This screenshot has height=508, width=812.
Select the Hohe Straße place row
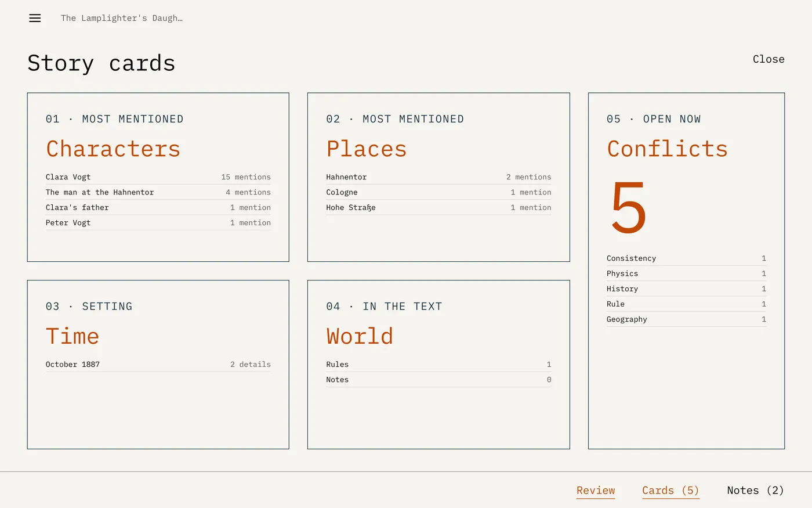coord(438,207)
